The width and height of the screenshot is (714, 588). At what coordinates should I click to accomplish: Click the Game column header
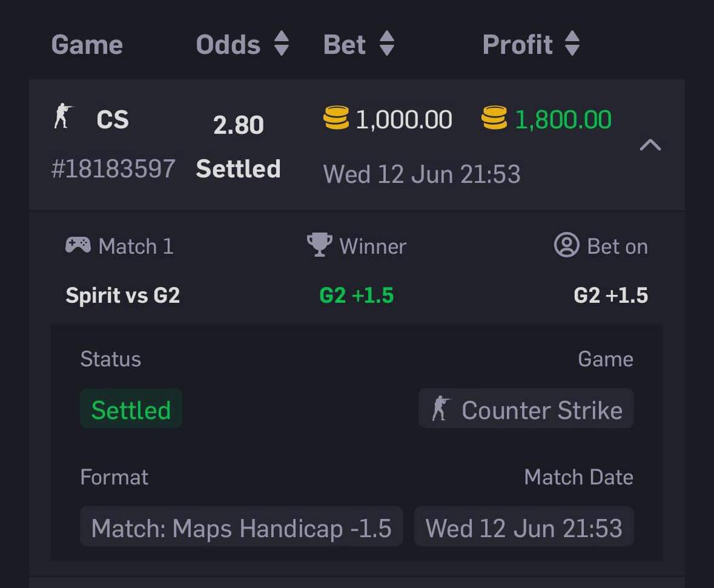coord(87,45)
